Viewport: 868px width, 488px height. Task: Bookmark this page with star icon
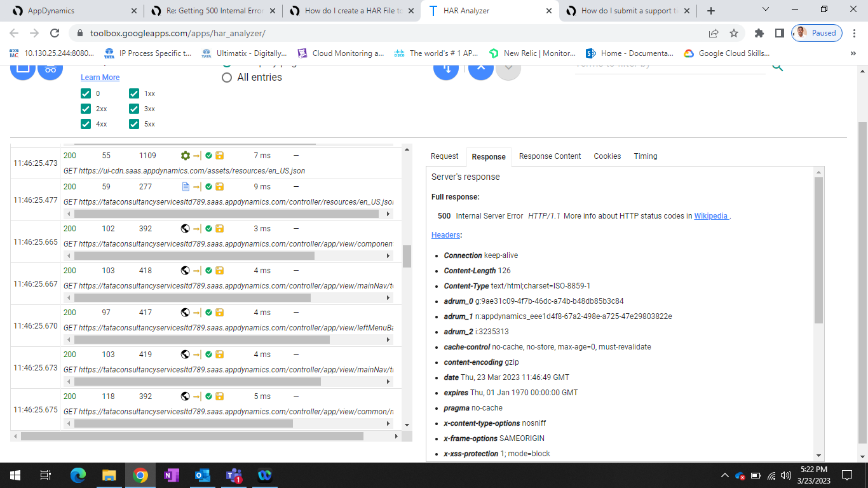click(x=734, y=33)
